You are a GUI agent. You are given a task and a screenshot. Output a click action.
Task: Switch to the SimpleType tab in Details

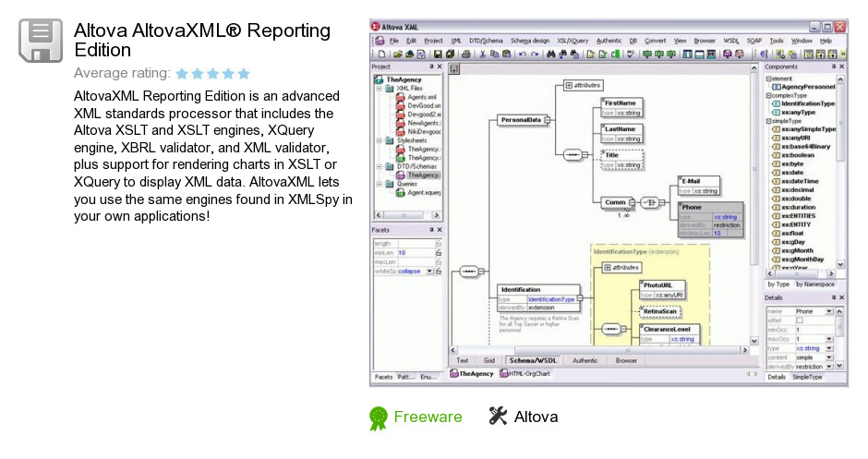[x=806, y=377]
